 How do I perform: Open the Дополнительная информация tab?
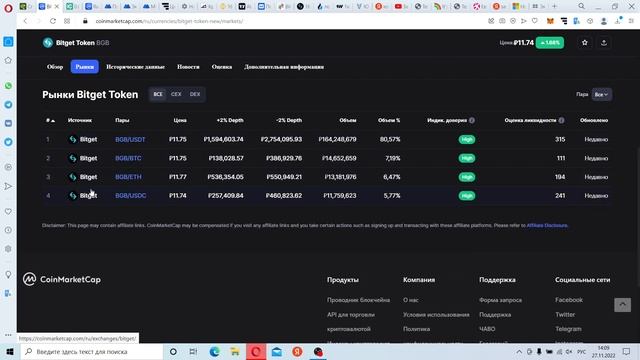(284, 67)
